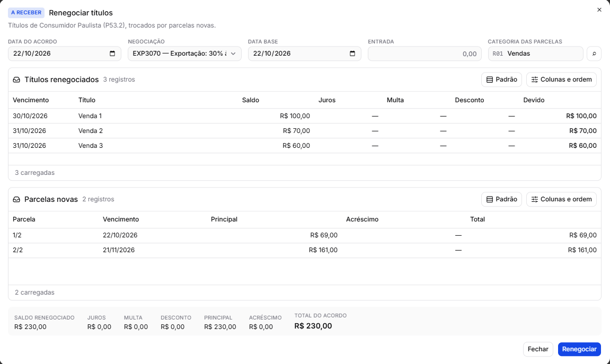Click the Fechar button
Viewport: 610px width, 364px height.
click(538, 349)
